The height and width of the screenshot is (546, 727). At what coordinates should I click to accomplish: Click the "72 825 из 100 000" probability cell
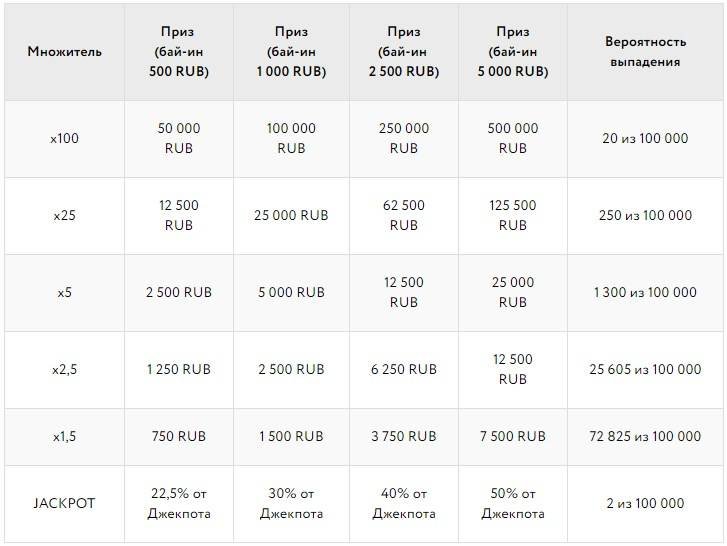(645, 436)
